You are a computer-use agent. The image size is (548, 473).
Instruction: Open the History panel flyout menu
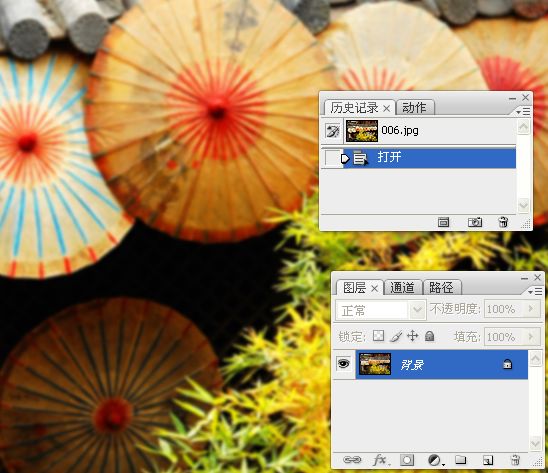[523, 112]
